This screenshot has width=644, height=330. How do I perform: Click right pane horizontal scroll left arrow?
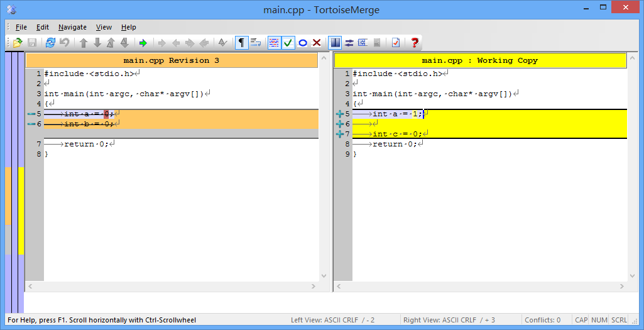(338, 287)
